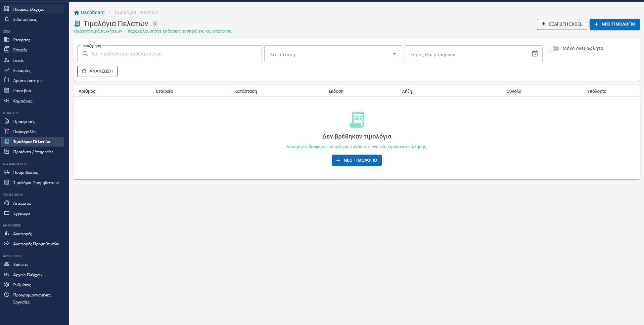Select Τιμολόγια Προμηθευτών in sidebar
This screenshot has height=325, width=644.
click(x=33, y=182)
